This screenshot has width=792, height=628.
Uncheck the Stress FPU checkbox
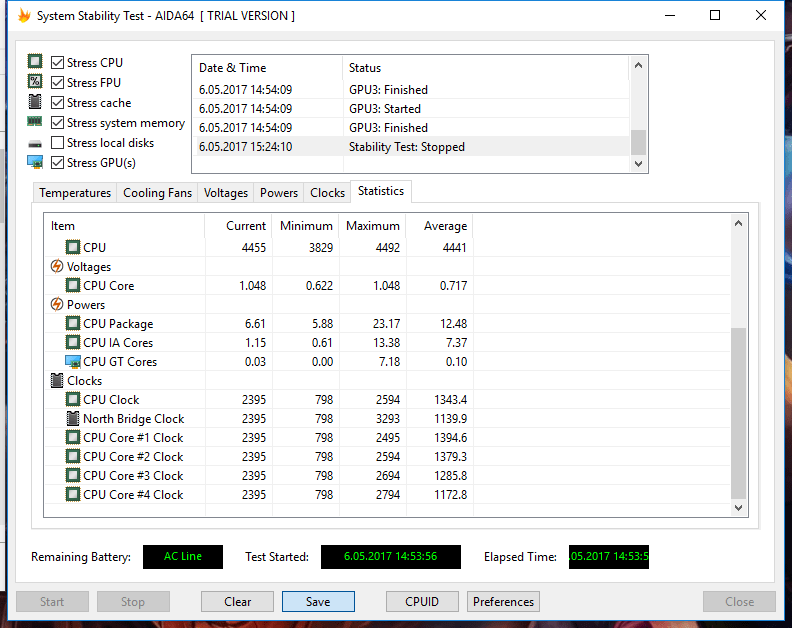pos(58,82)
